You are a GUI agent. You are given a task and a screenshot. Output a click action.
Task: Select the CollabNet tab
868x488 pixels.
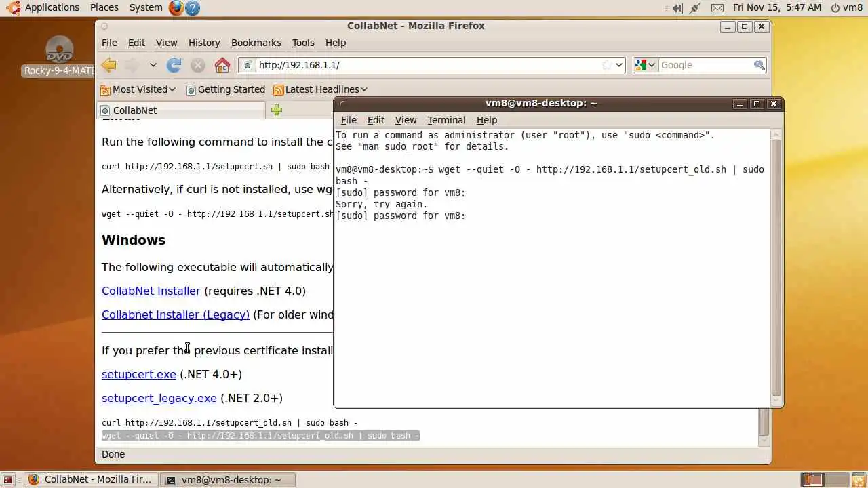pos(181,110)
